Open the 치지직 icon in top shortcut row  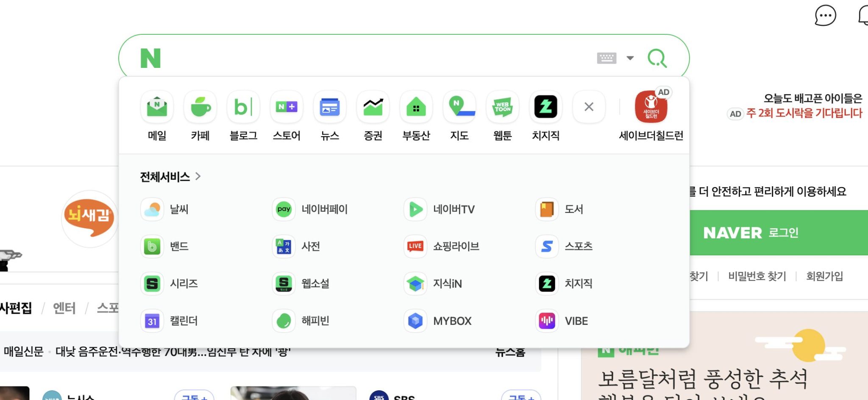pos(546,107)
